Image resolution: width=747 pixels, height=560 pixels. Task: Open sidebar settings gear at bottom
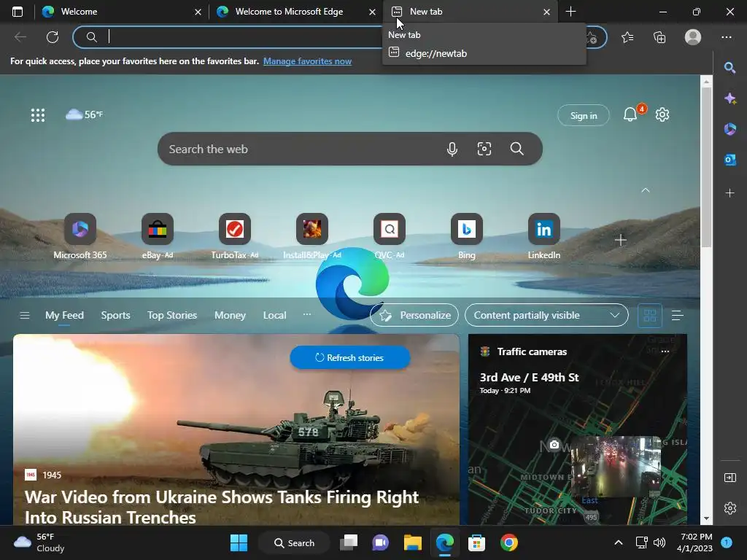(x=729, y=508)
